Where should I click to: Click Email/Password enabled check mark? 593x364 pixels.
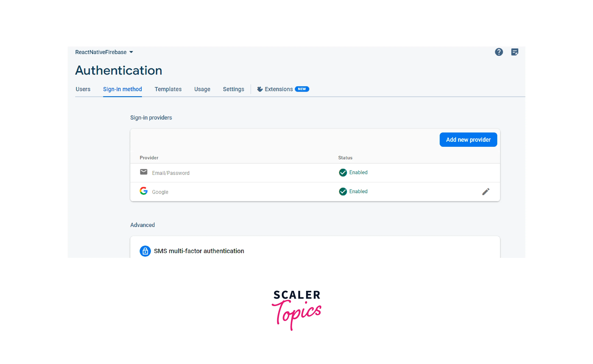pyautogui.click(x=343, y=172)
